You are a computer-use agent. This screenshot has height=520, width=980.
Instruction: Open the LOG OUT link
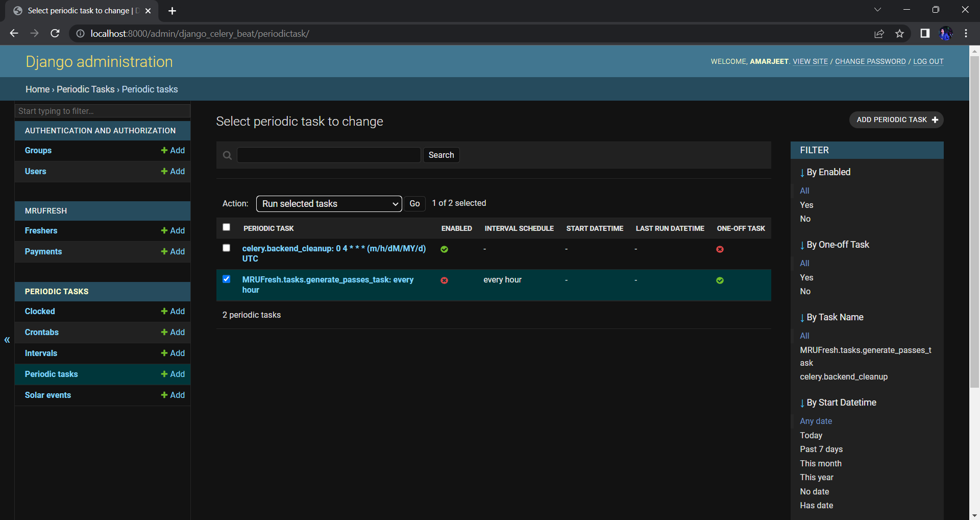click(928, 62)
